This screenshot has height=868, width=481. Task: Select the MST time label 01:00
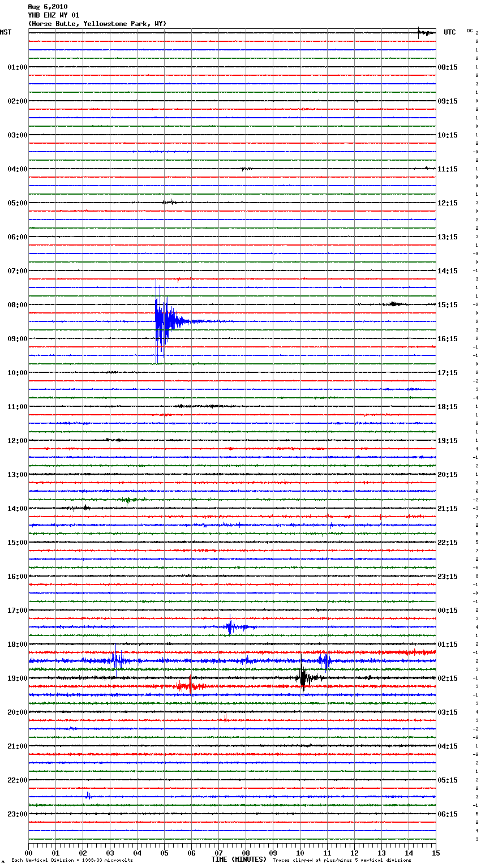tap(17, 67)
